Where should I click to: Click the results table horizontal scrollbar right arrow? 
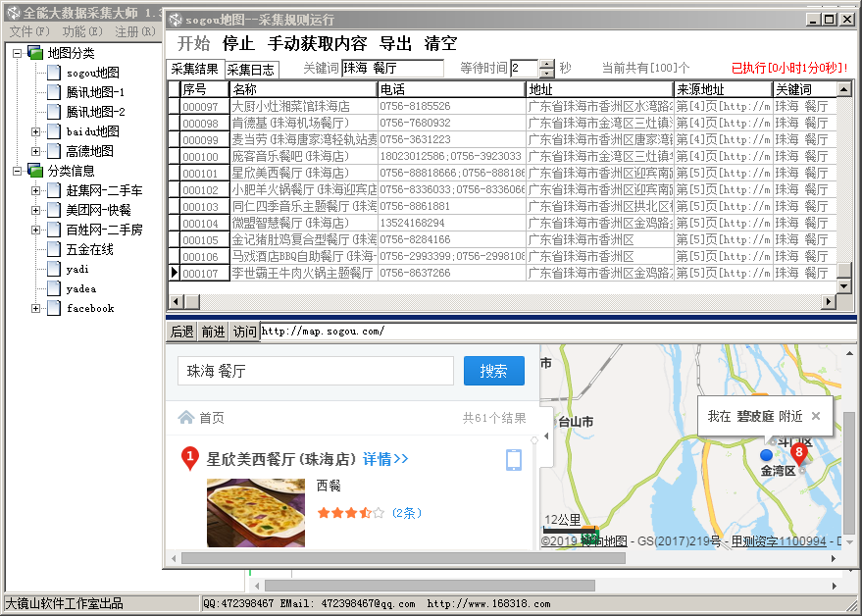pyautogui.click(x=829, y=301)
